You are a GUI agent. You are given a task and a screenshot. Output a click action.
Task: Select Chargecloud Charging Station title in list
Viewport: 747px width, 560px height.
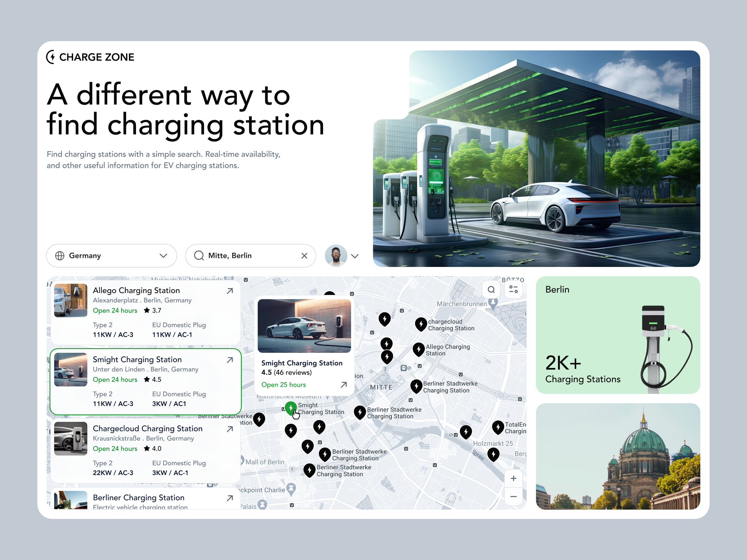click(148, 428)
